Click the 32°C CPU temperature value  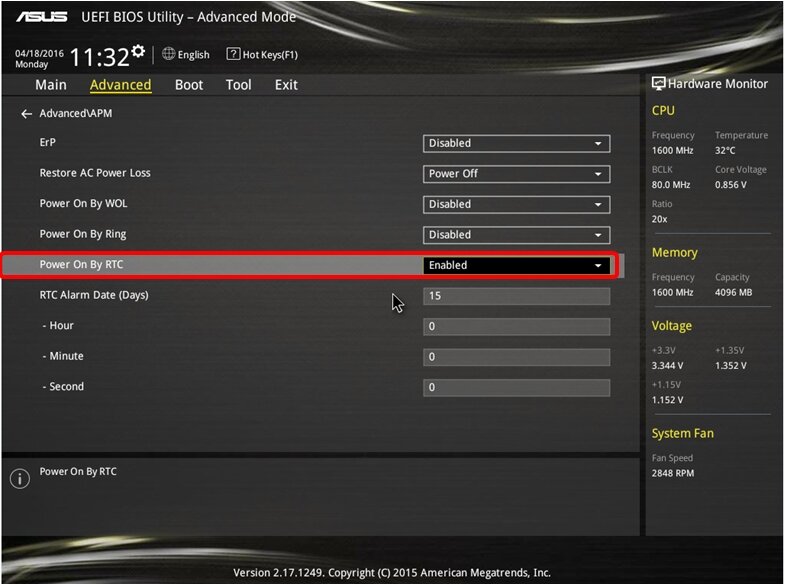click(x=725, y=150)
